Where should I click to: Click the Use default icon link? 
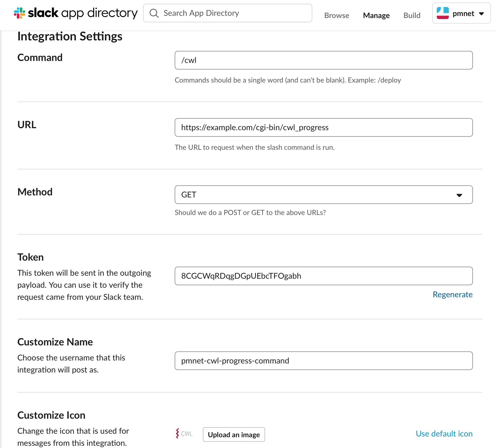click(444, 434)
